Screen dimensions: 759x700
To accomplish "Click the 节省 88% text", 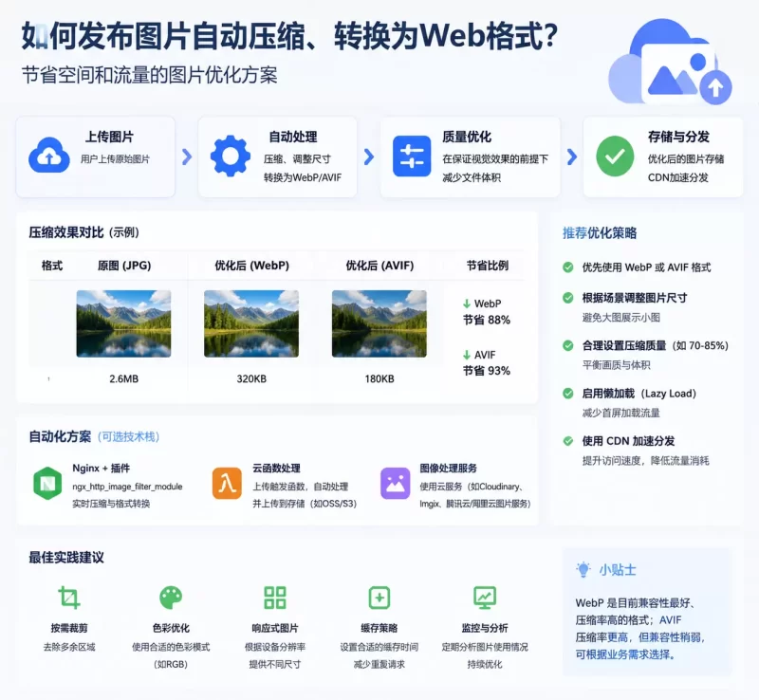I will click(487, 320).
